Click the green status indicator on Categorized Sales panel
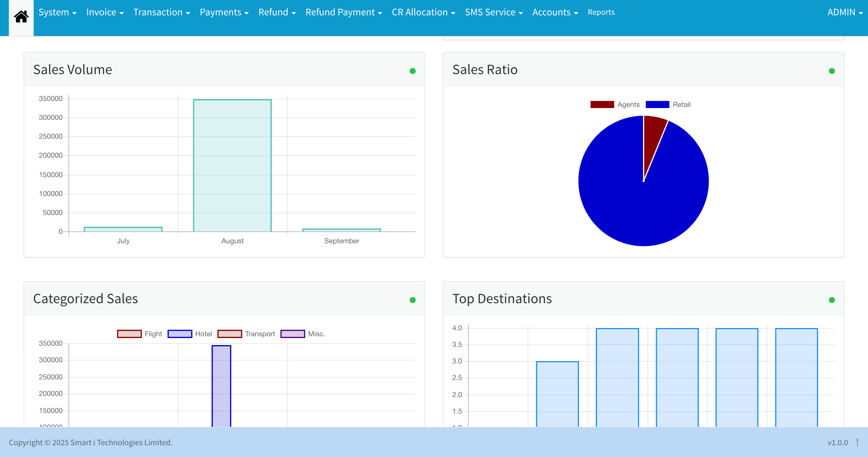Viewport: 868px width, 457px height. pos(413,300)
